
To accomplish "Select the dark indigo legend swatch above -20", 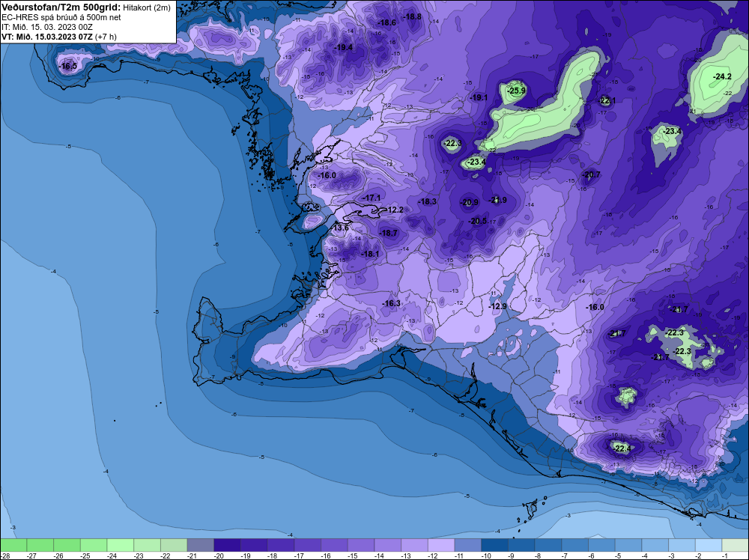I will 227,545.
